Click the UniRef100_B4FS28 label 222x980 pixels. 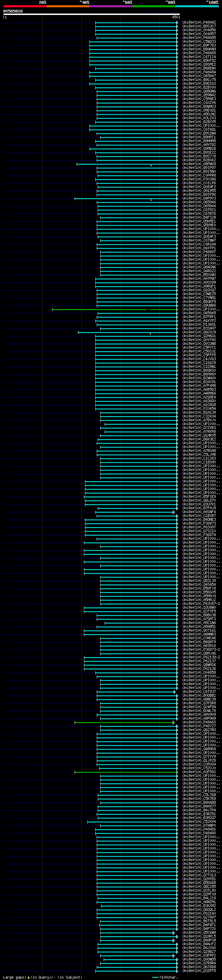(x=199, y=218)
